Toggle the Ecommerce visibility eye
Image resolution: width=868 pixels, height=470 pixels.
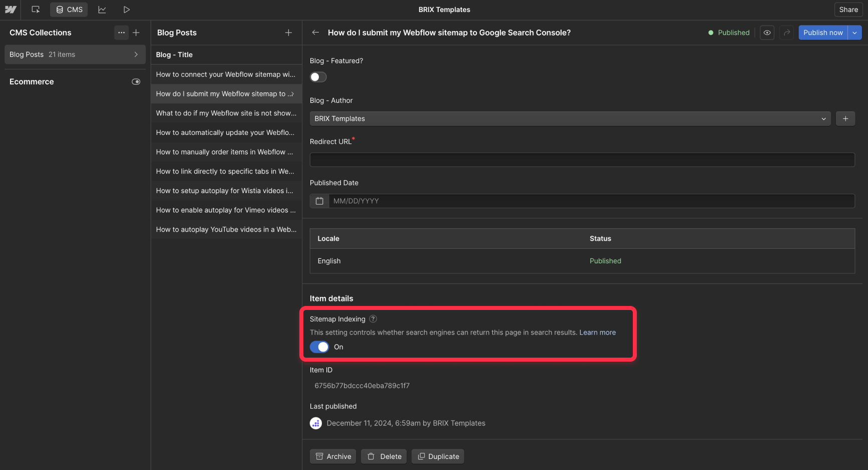coord(136,82)
